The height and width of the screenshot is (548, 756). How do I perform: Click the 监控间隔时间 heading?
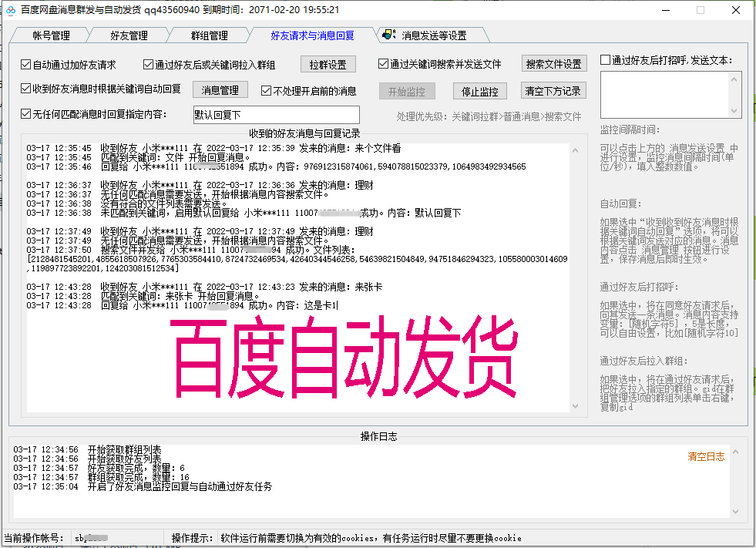630,129
